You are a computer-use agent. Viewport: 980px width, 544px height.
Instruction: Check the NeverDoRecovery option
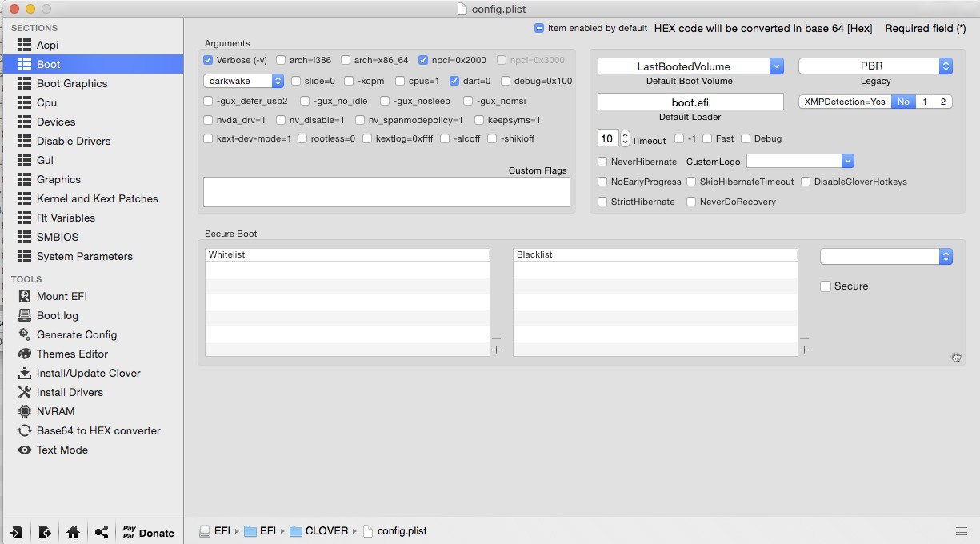pyautogui.click(x=691, y=202)
